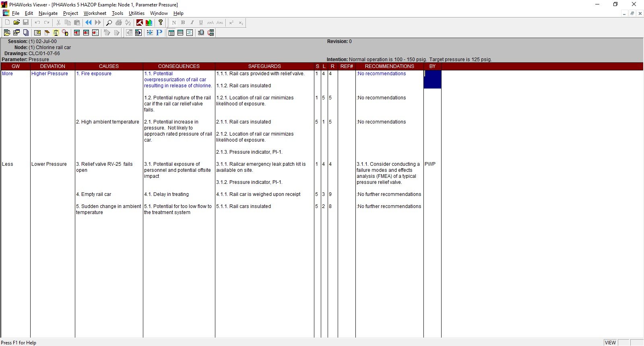Click the magnifying glass find icon
The image size is (644, 346).
click(x=109, y=23)
